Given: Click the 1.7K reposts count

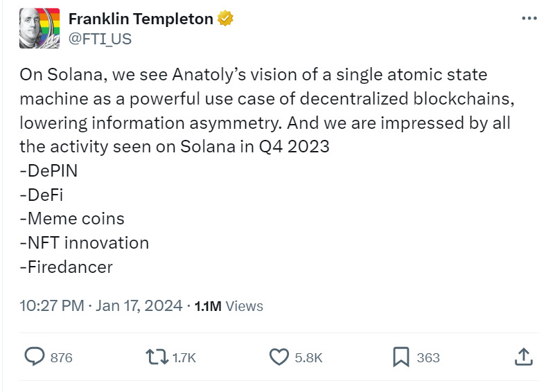Looking at the screenshot, I should click(x=184, y=357).
